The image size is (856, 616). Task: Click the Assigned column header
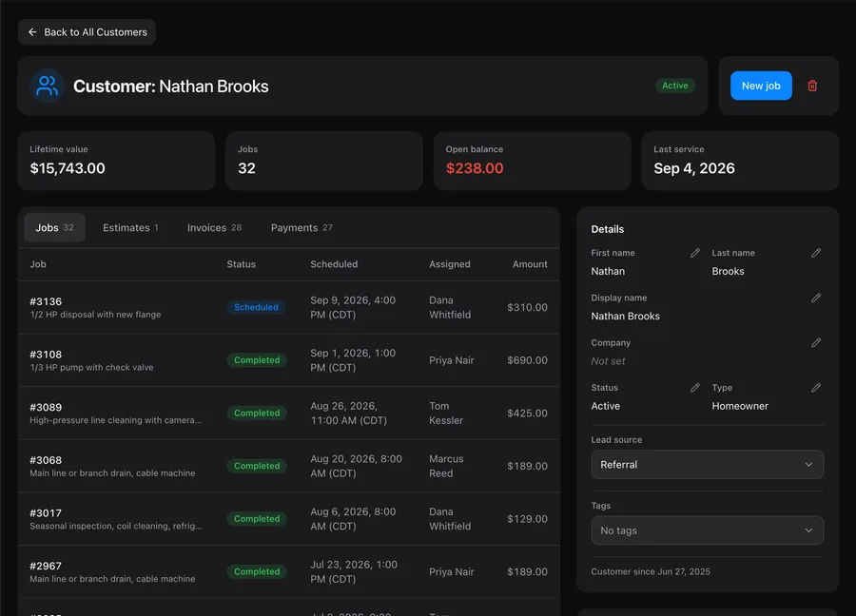point(449,264)
